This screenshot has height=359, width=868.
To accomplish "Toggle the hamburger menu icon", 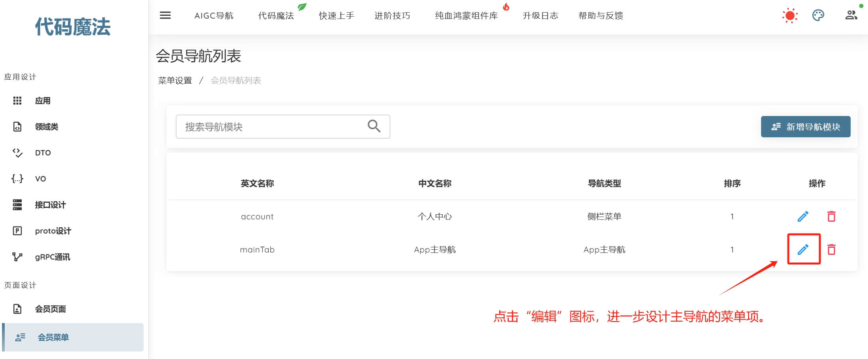I will pos(165,15).
